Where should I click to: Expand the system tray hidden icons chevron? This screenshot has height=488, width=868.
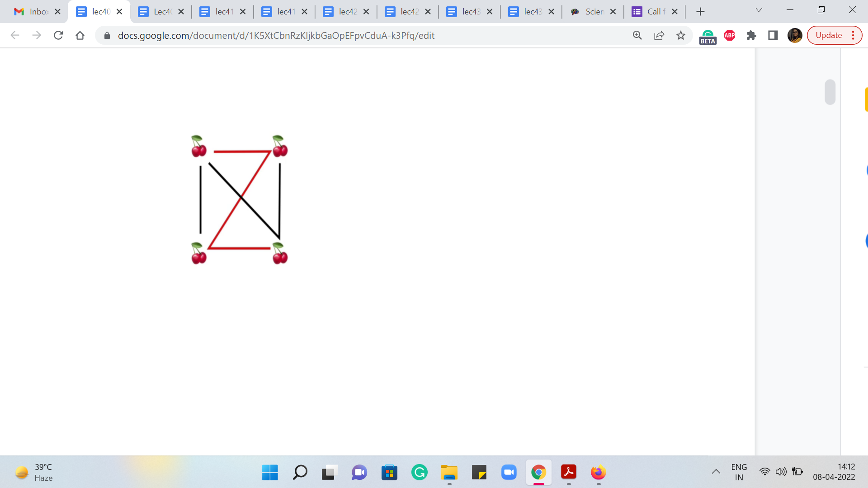716,472
